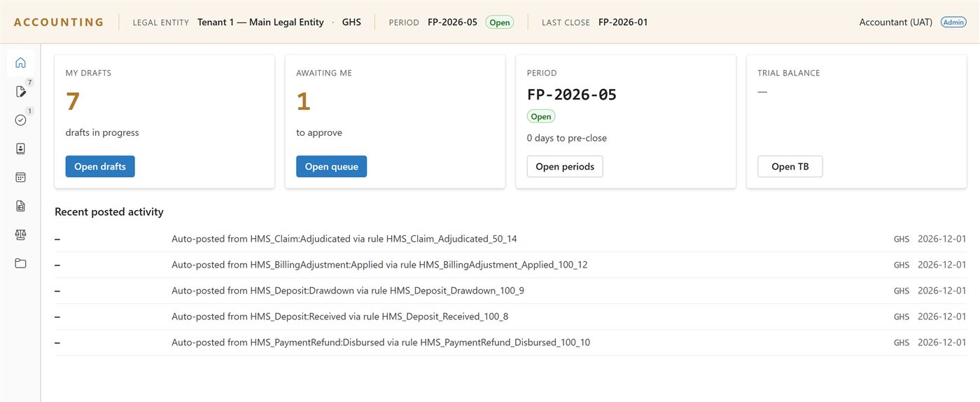This screenshot has width=980, height=402.
Task: Click the Awaiting Me count 1
Action: (303, 102)
